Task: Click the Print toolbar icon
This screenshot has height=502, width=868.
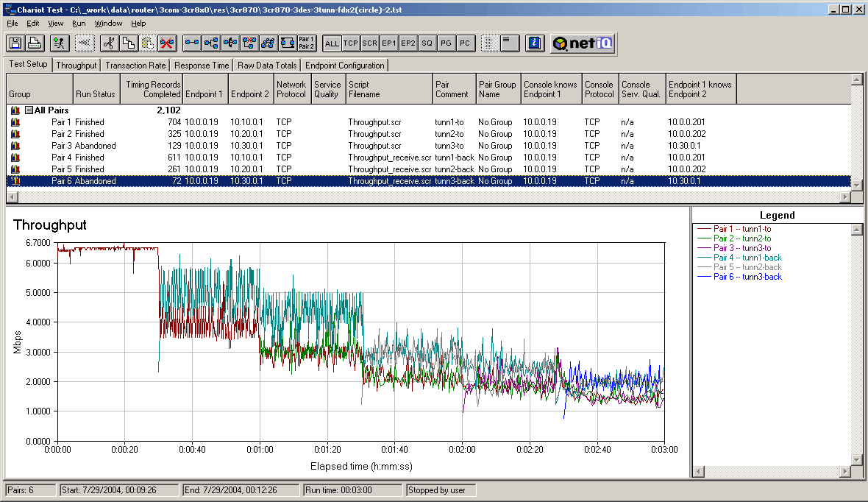Action: [34, 43]
